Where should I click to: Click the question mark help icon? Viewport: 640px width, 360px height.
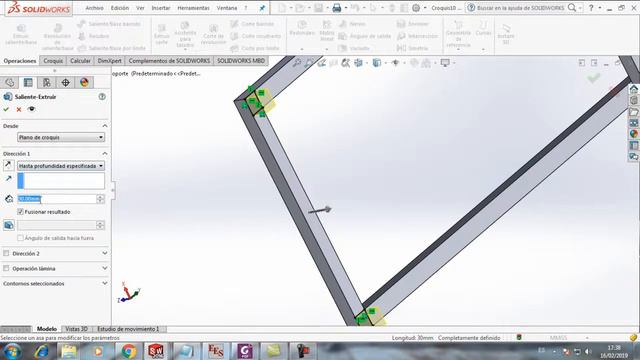point(591,8)
